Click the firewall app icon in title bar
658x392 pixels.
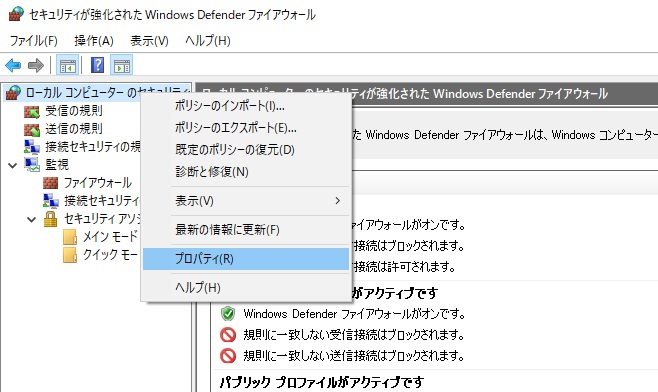(16, 14)
